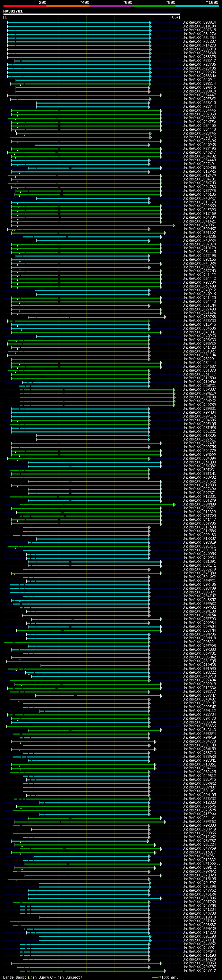Image resolution: width=222 pixels, height=980 pixels.
Task: Click hit UniRef100_A9NNW9
Action: [x=199, y=504]
